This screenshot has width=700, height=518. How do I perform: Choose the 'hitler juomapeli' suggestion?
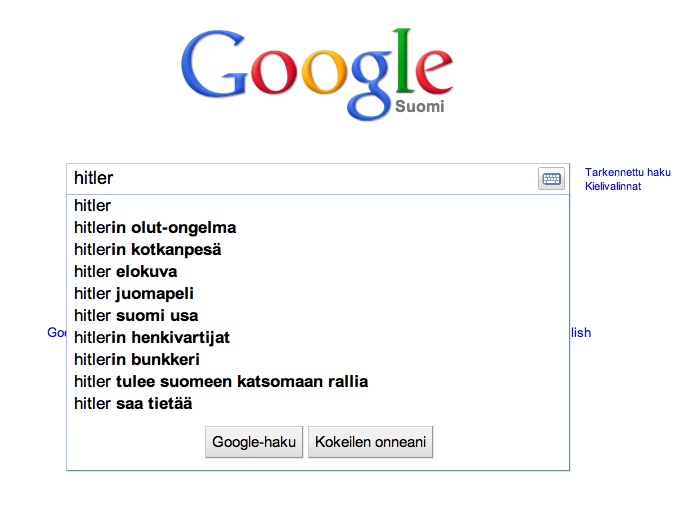point(134,294)
